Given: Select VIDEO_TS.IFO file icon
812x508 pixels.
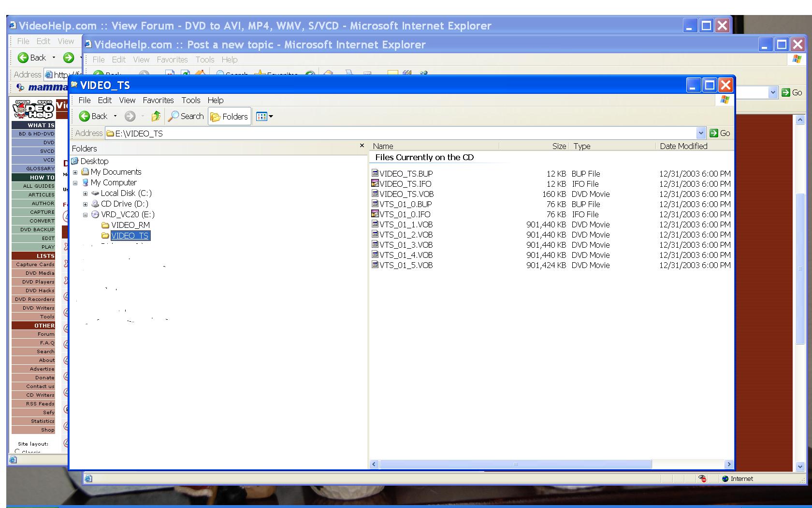Looking at the screenshot, I should point(375,183).
